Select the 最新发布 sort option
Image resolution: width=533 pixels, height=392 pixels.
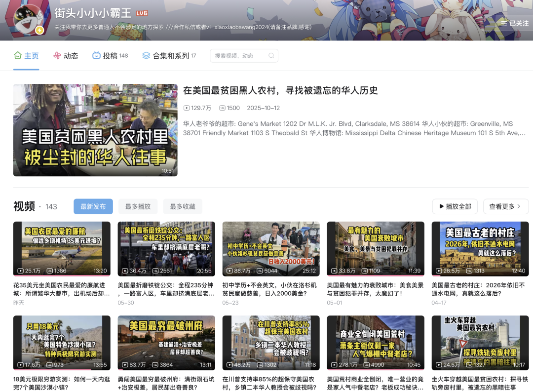click(x=93, y=206)
